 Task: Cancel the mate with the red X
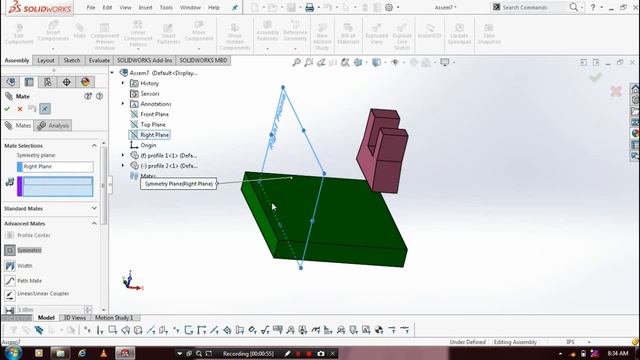point(20,109)
